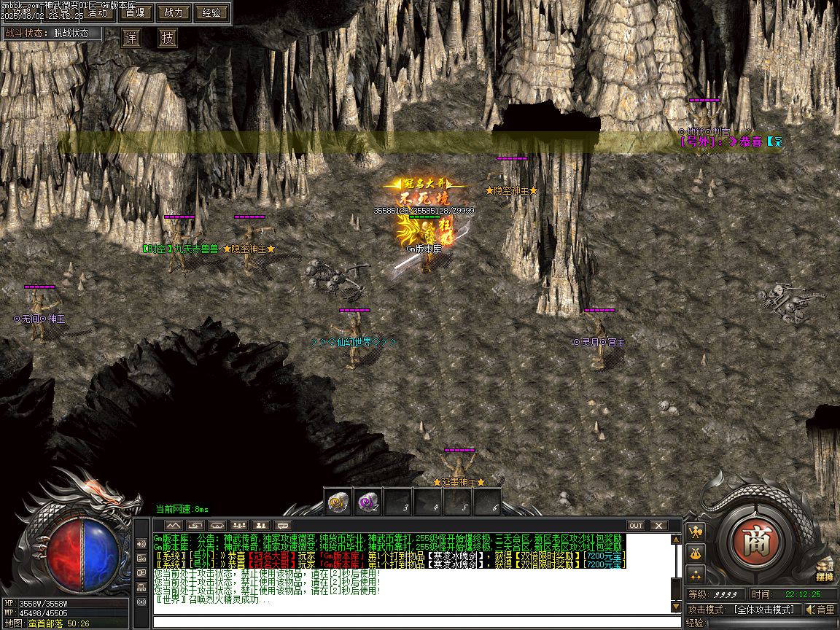Click the red HP half of orb

pyautogui.click(x=63, y=556)
